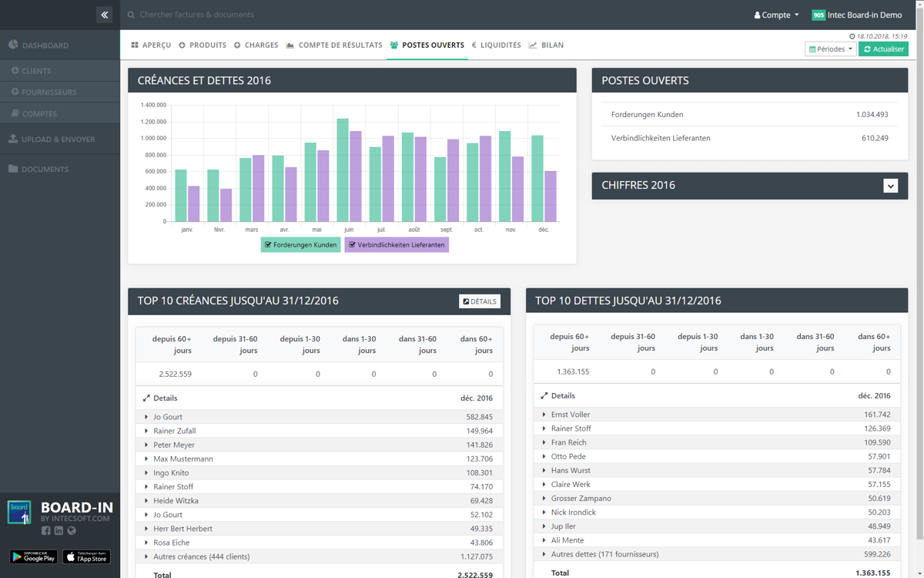This screenshot has height=578, width=924.
Task: Open the Compte user dropdown
Action: tap(776, 15)
